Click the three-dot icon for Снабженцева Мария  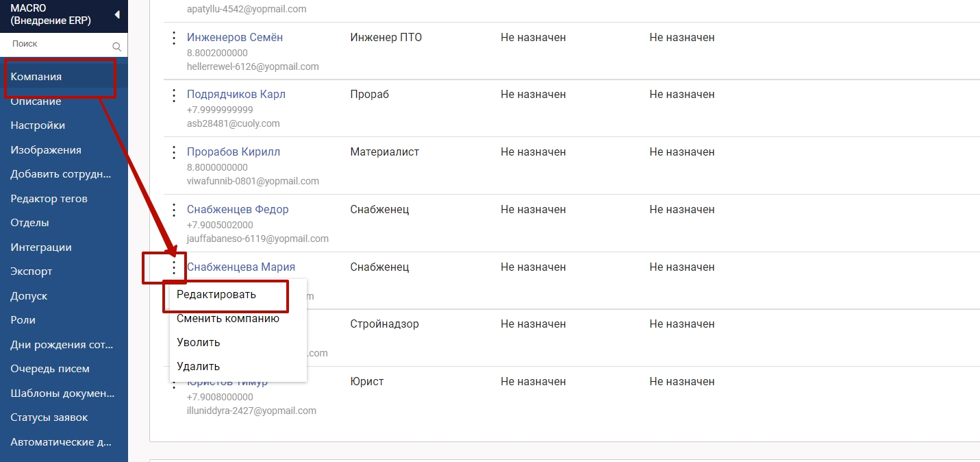[x=174, y=267]
